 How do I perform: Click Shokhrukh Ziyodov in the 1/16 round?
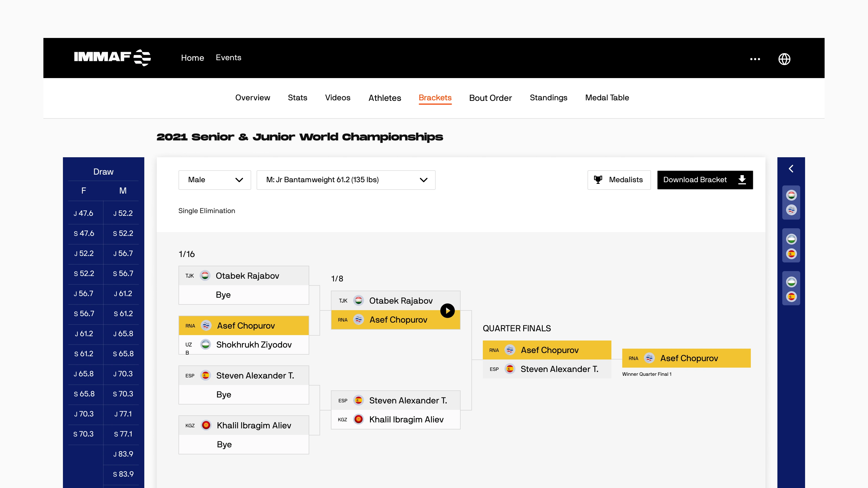click(254, 345)
